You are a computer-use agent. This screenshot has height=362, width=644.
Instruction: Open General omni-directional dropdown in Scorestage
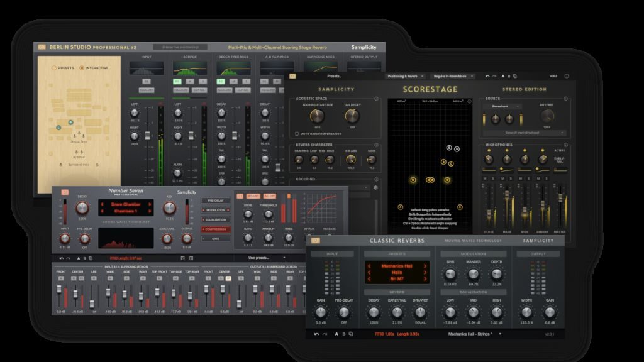tap(524, 133)
